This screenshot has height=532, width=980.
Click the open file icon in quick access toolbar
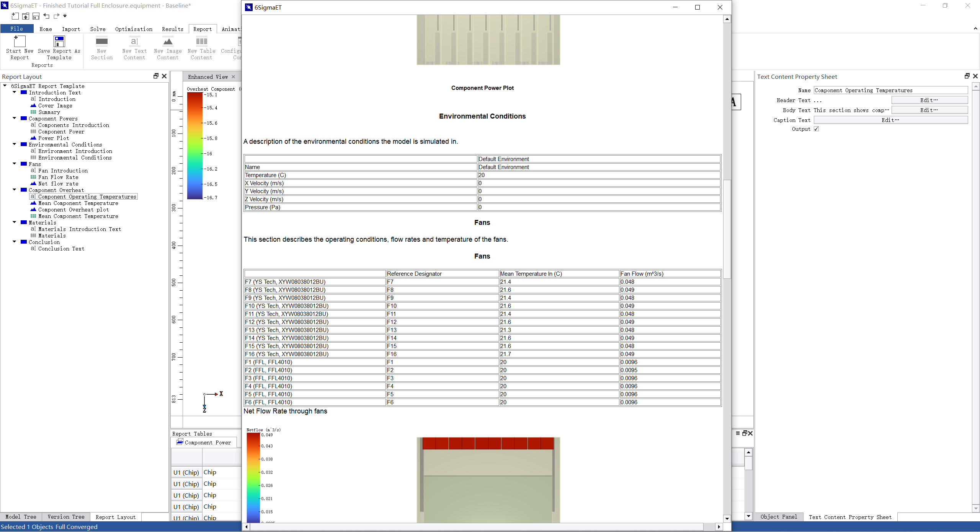(26, 16)
